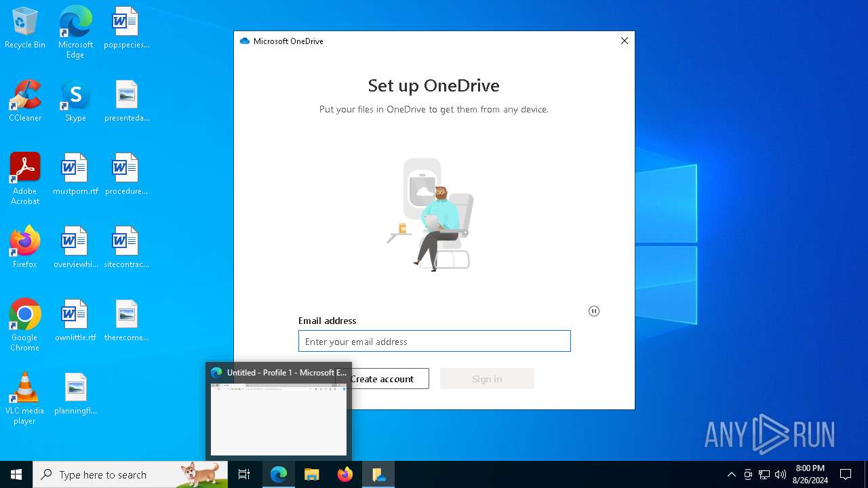868x488 pixels.
Task: Select the therecome image file icon
Action: point(126,321)
